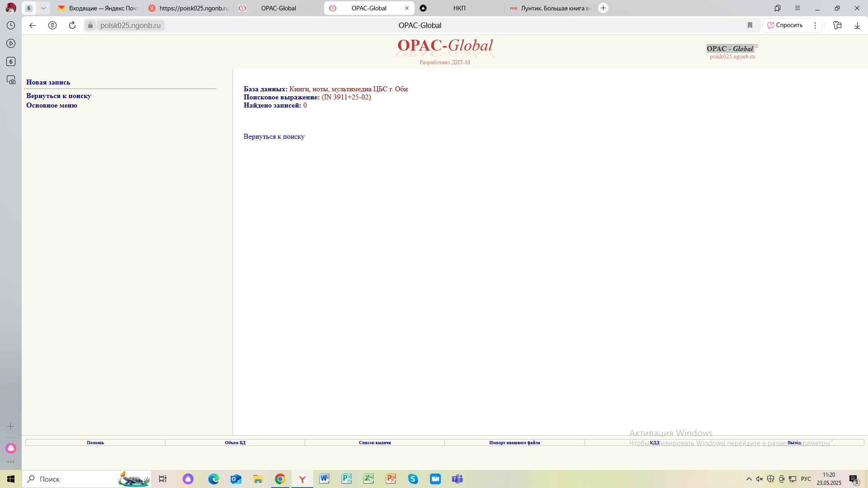This screenshot has height=488, width=868.
Task: Expand hidden system tray icons chevron
Action: point(749,479)
